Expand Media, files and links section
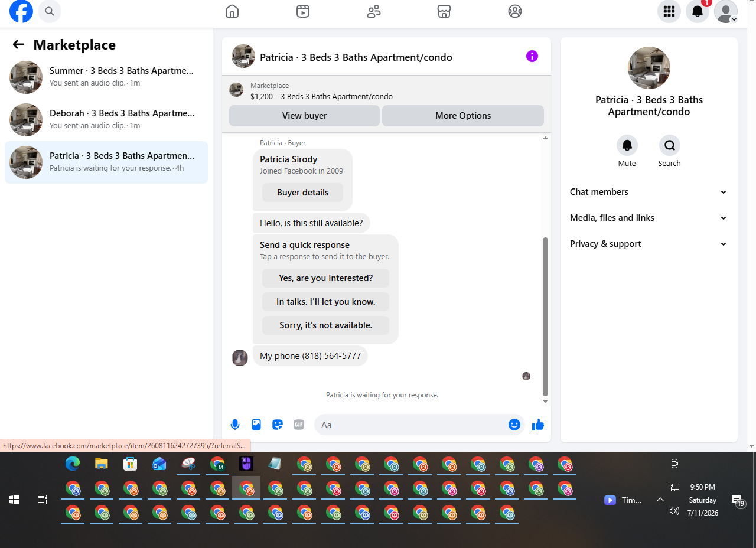The width and height of the screenshot is (756, 548). click(649, 218)
